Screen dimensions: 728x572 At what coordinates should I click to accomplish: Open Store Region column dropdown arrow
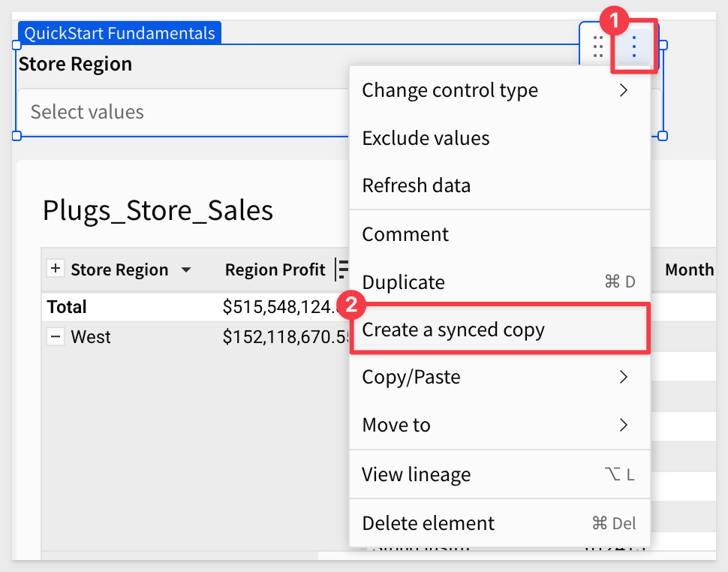[186, 270]
